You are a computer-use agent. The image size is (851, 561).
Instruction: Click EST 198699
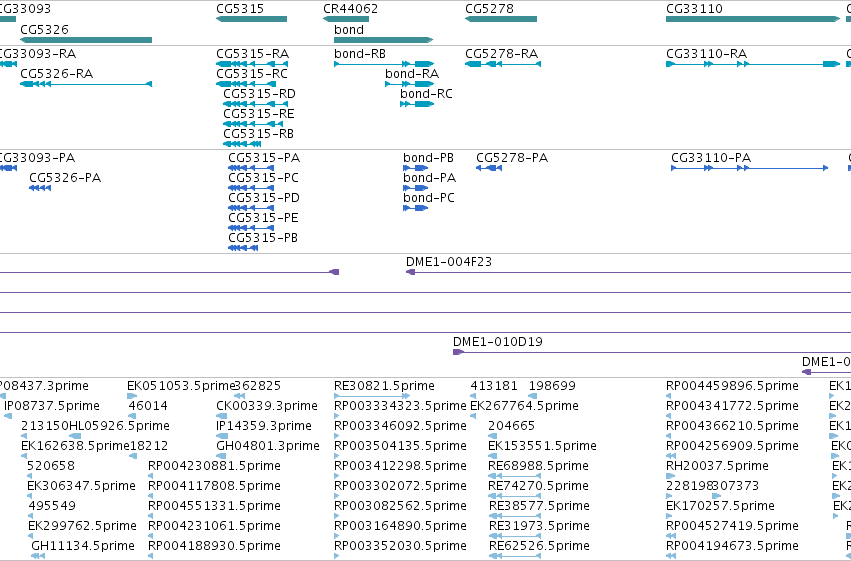tap(552, 386)
